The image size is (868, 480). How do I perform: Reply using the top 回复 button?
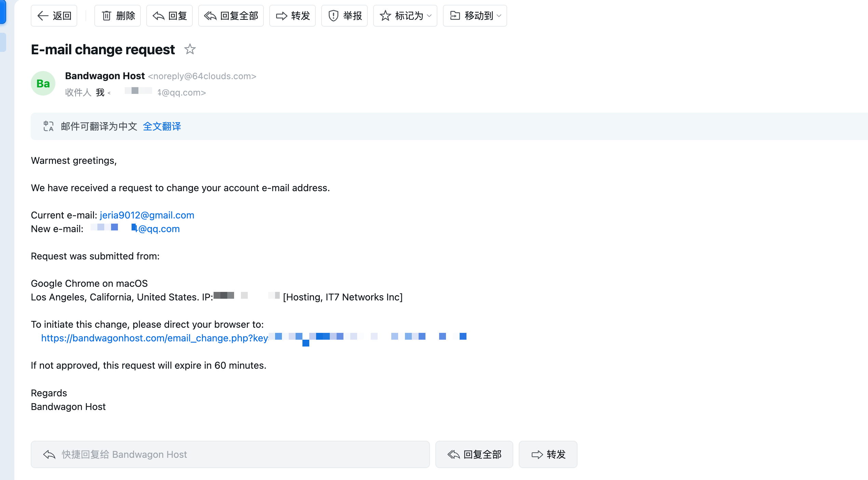pos(169,16)
